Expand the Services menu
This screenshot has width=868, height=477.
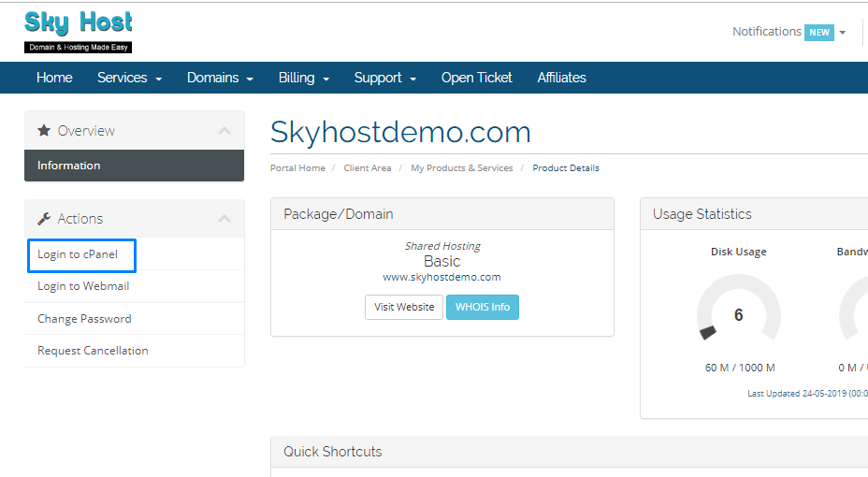click(129, 78)
